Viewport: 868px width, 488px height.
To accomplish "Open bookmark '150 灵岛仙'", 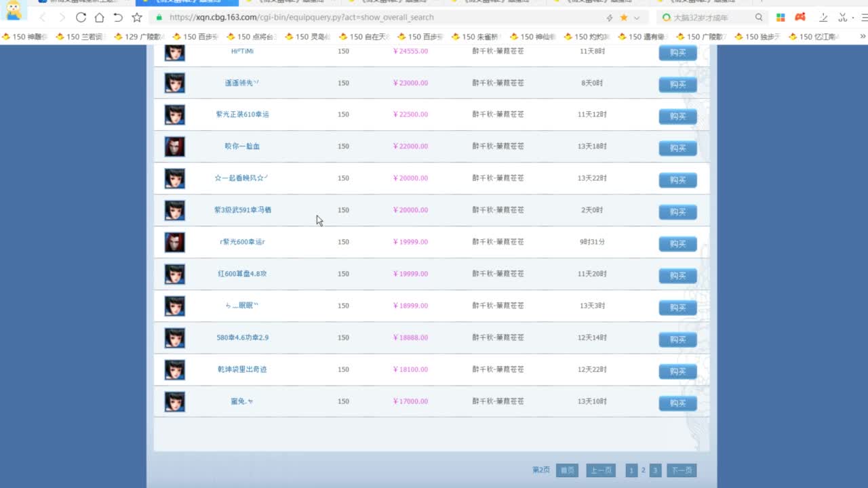I will click(308, 37).
